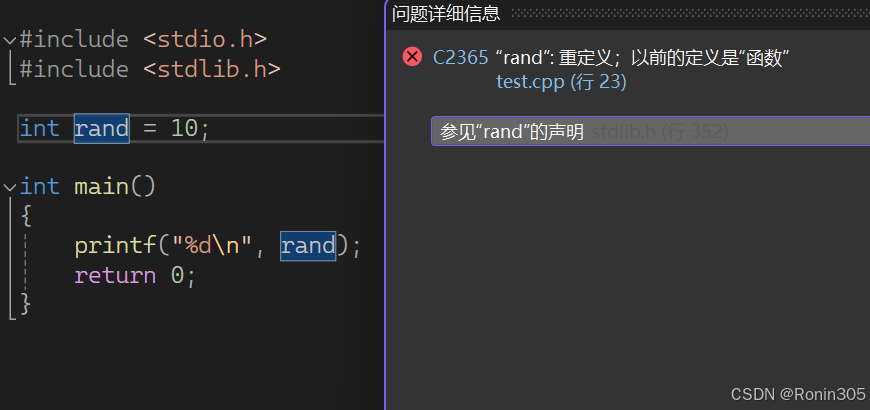
Task: Open the C2365 error code link
Action: coord(461,57)
